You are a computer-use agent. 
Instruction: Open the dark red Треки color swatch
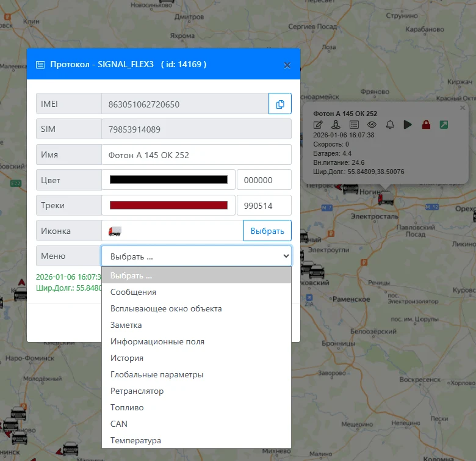(x=168, y=205)
